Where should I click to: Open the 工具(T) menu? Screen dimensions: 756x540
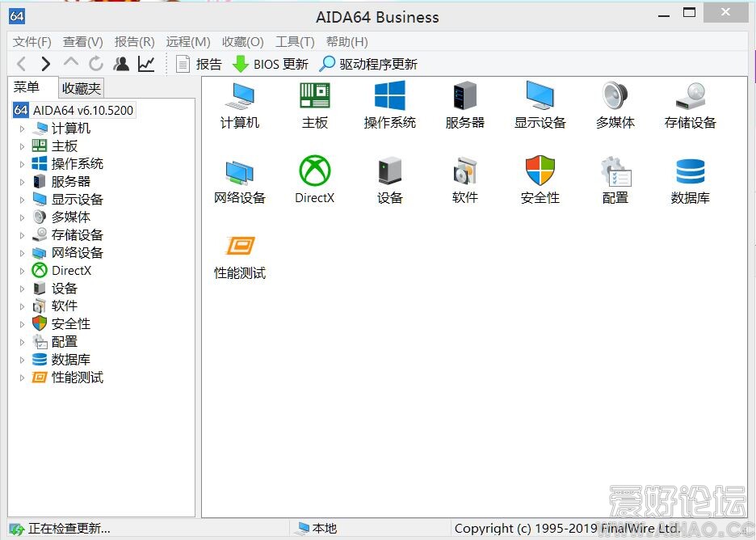(x=295, y=42)
